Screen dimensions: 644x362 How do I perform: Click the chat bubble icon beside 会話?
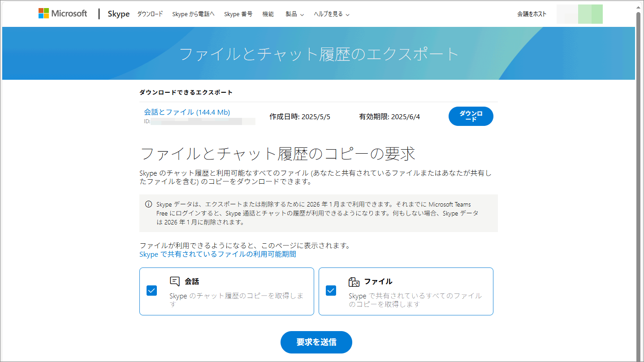point(175,281)
